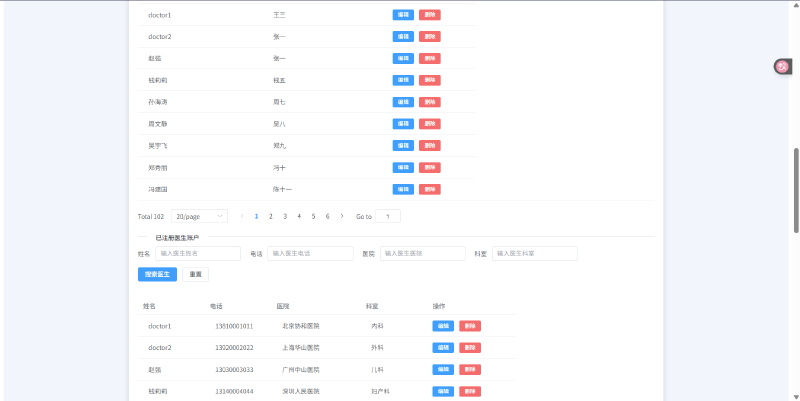Click the 医院 hospital input field
This screenshot has height=401, width=800.
click(422, 254)
